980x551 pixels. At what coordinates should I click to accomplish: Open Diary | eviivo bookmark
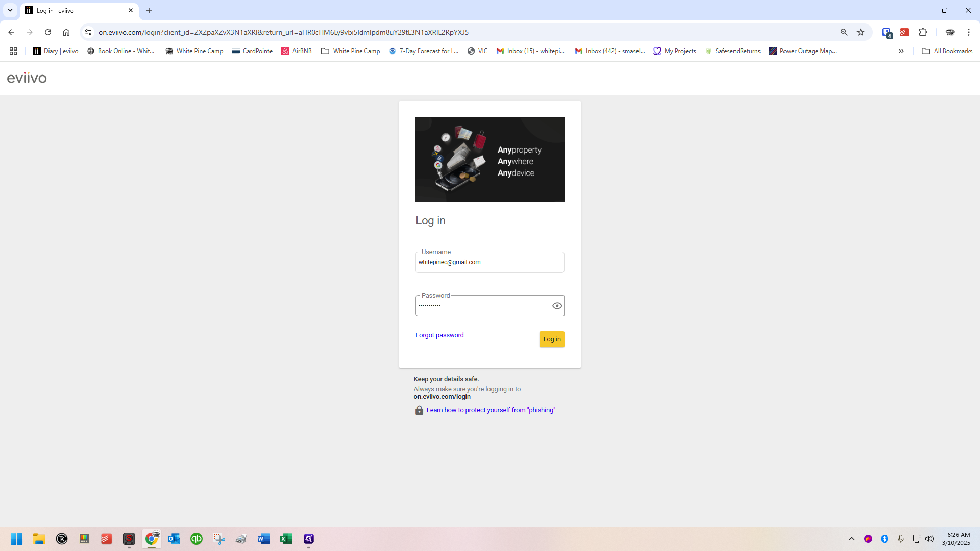click(56, 51)
